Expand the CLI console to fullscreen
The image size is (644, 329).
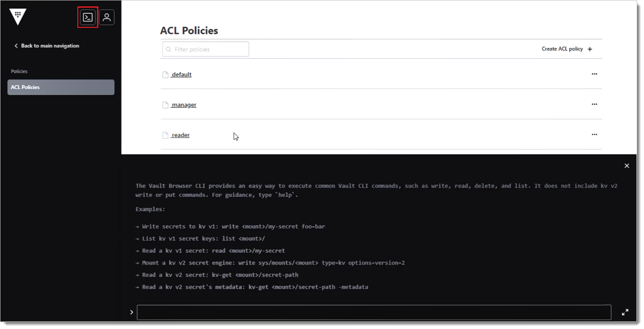[625, 312]
